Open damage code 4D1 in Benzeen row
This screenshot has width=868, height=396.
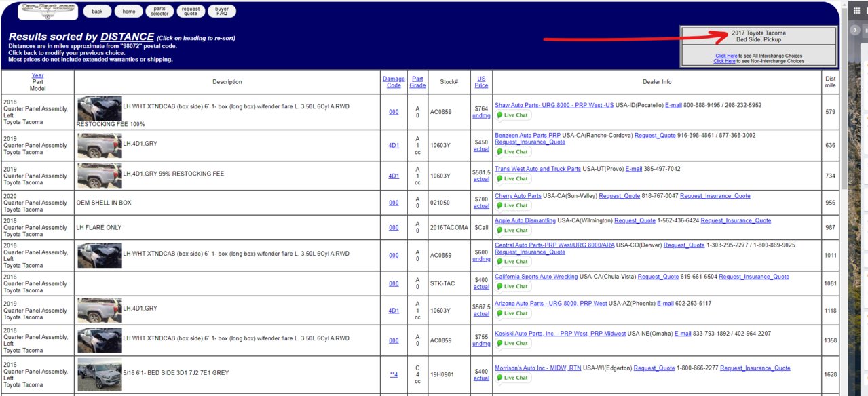pyautogui.click(x=394, y=145)
